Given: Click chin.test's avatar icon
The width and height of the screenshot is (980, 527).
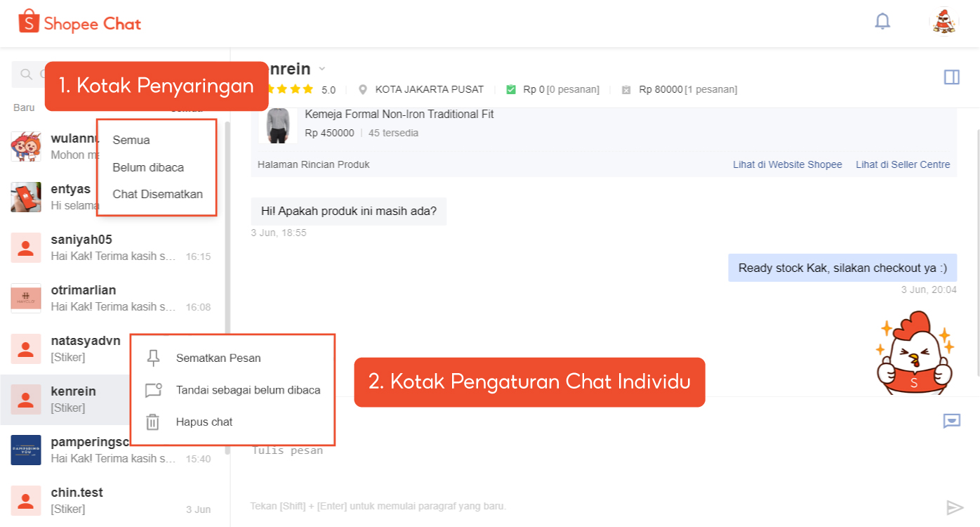Looking at the screenshot, I should (x=25, y=500).
